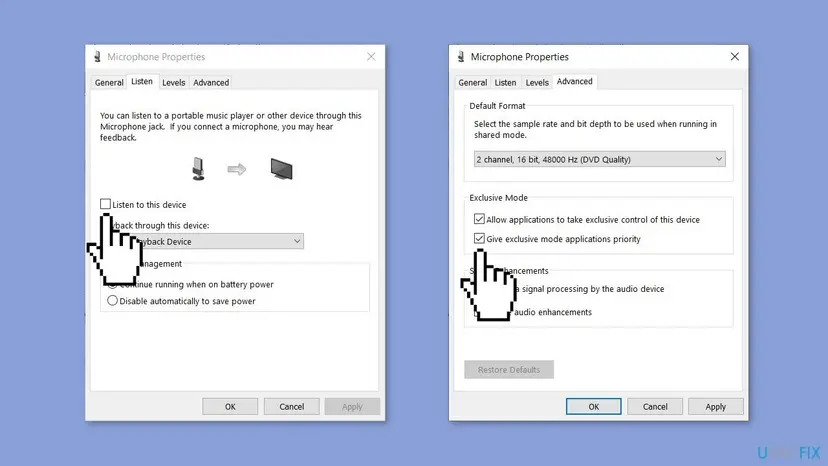The height and width of the screenshot is (466, 828).
Task: Uncheck Allow applications exclusive control
Action: 479,219
